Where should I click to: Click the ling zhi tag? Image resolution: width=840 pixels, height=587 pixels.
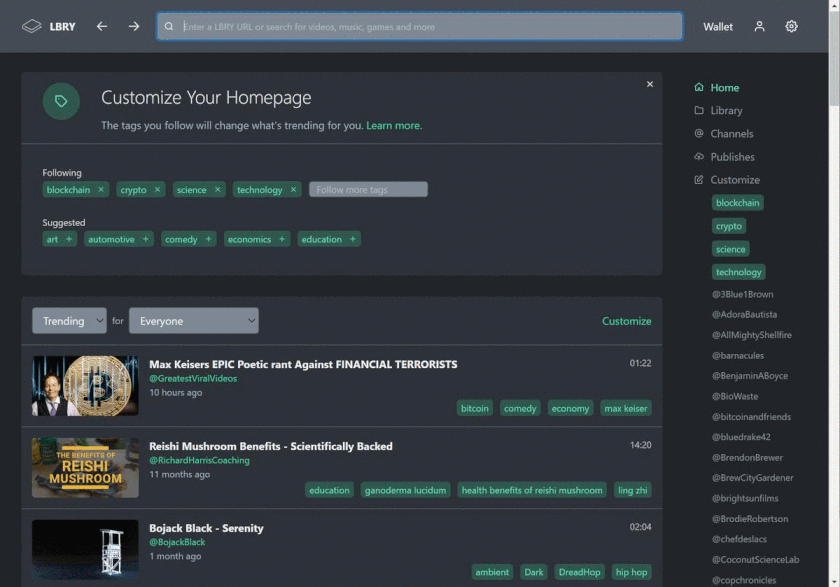click(x=632, y=490)
